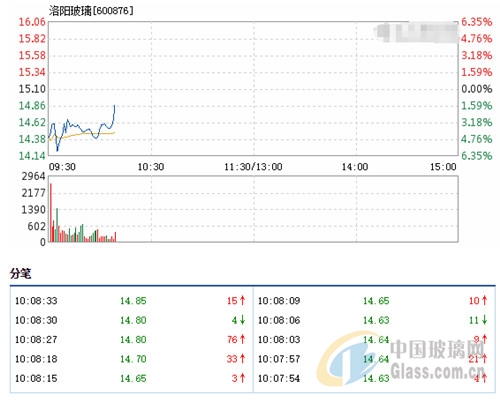Viewport: 500px width, 402px height.
Task: Select the 10:08:27 tick time
Action: tap(36, 339)
